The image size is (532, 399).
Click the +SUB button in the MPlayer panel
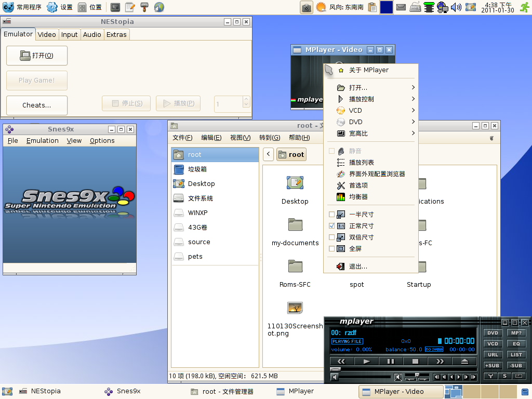point(493,366)
